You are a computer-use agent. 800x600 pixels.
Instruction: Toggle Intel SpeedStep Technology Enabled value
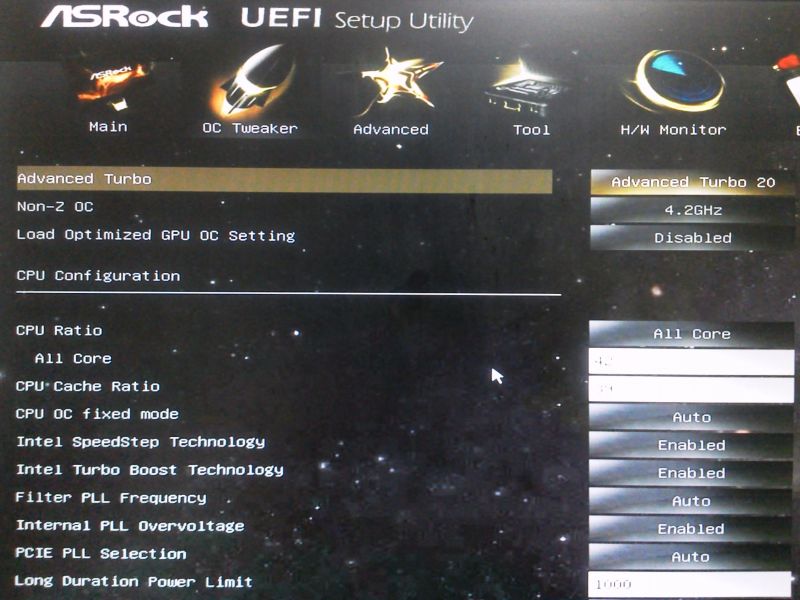tap(692, 445)
